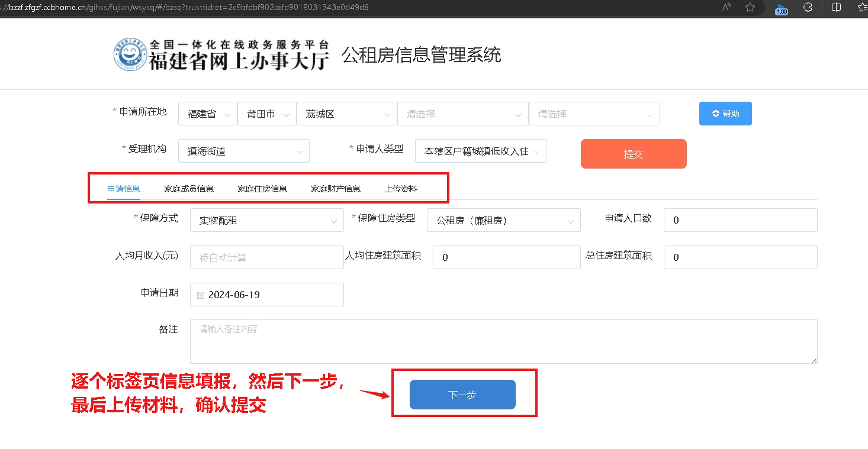The width and height of the screenshot is (868, 449).
Task: Click the Split Screen icon in toolbar
Action: pos(835,8)
